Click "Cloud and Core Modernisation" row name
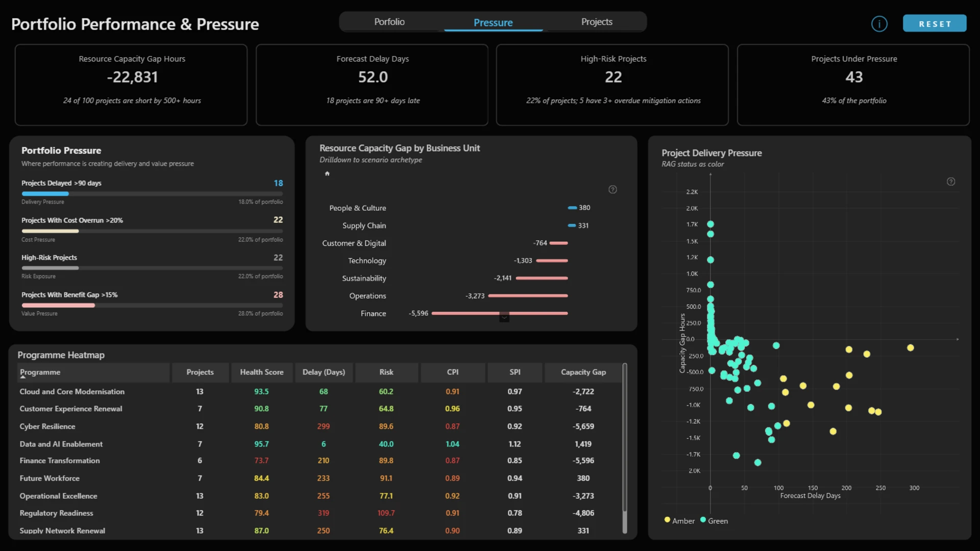The height and width of the screenshot is (551, 980). point(72,392)
